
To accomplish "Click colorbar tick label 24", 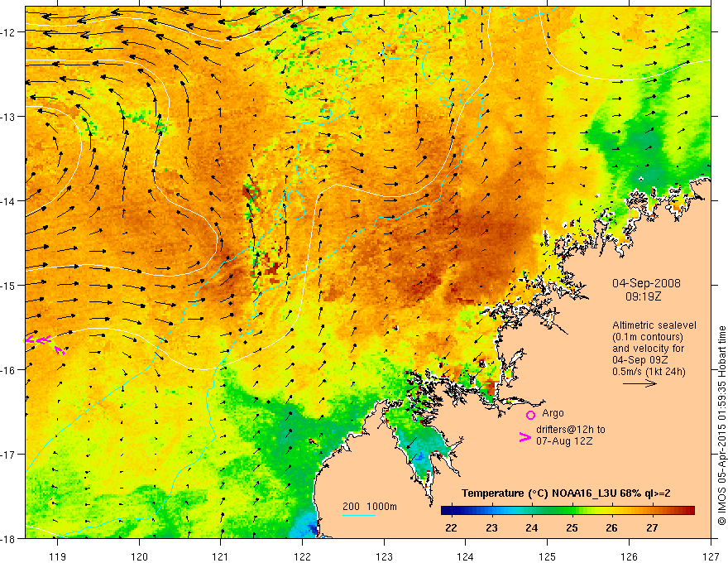I will pos(532,527).
